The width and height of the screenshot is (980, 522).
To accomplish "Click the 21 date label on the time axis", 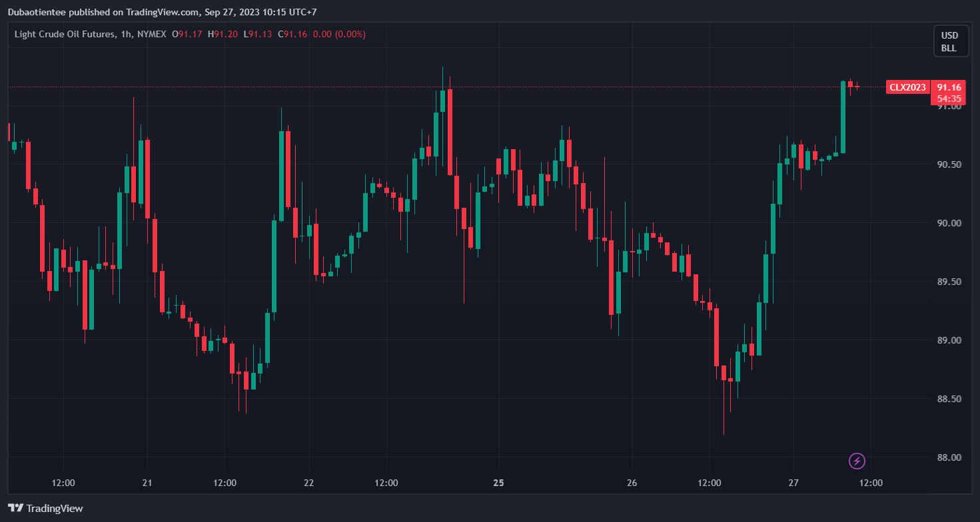I will click(147, 482).
